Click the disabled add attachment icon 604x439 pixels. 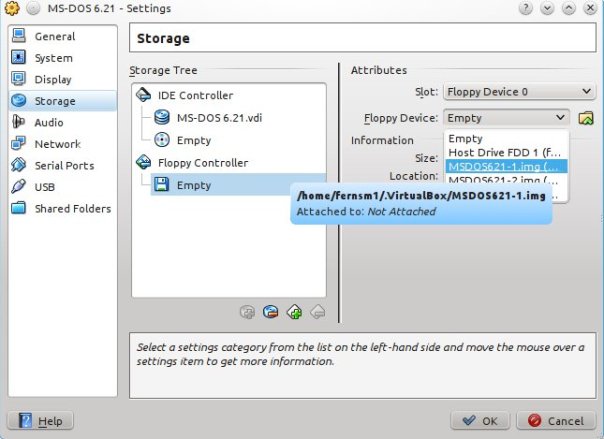247,312
